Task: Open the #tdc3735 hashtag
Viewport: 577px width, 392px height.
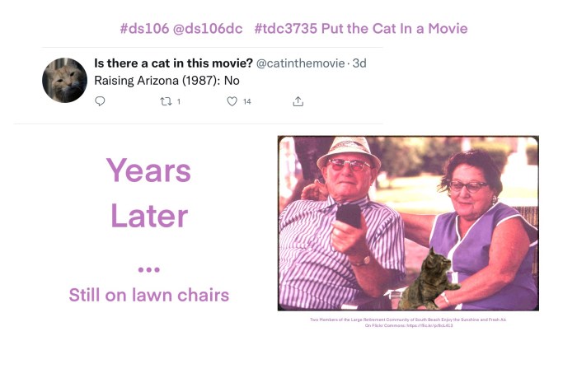Action: pos(285,28)
